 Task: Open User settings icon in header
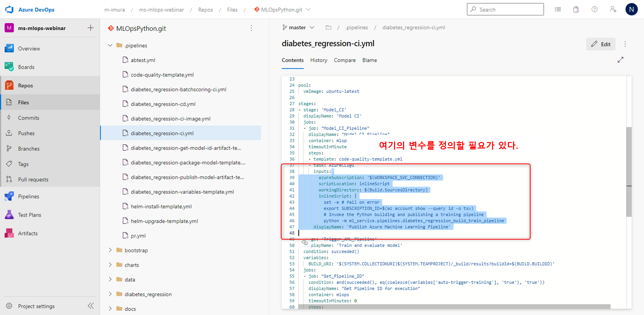pyautogui.click(x=613, y=9)
